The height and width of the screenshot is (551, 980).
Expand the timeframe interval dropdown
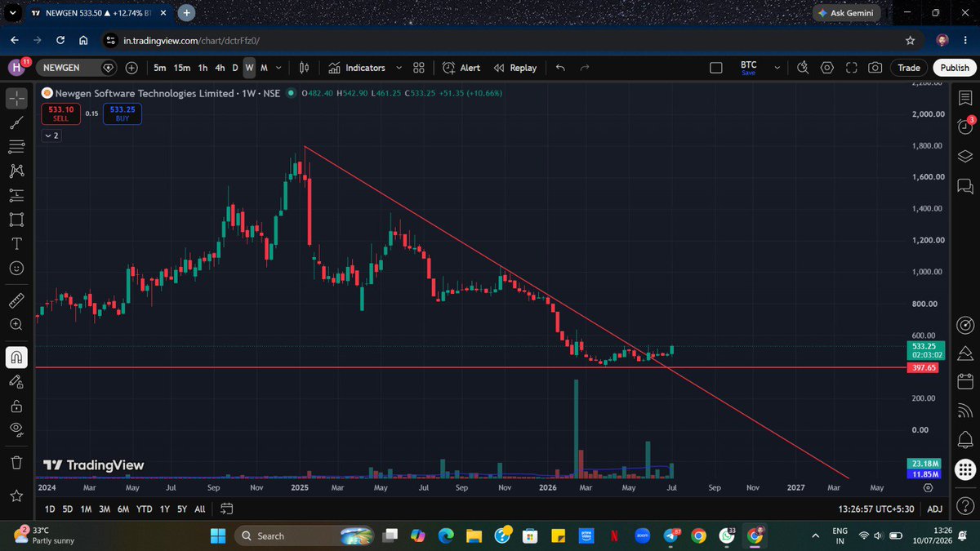279,68
